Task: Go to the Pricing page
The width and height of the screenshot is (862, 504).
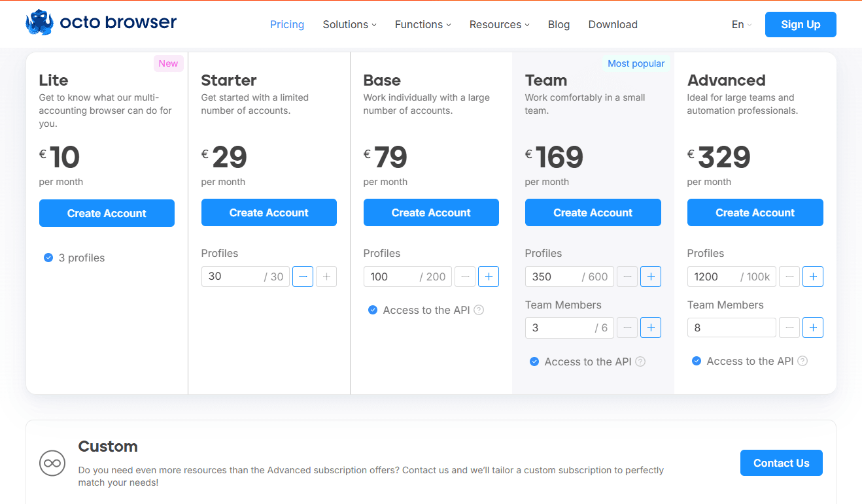Action: click(287, 24)
